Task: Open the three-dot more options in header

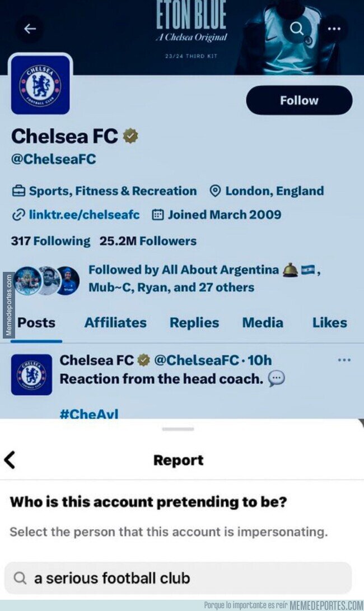Action: 334,29
